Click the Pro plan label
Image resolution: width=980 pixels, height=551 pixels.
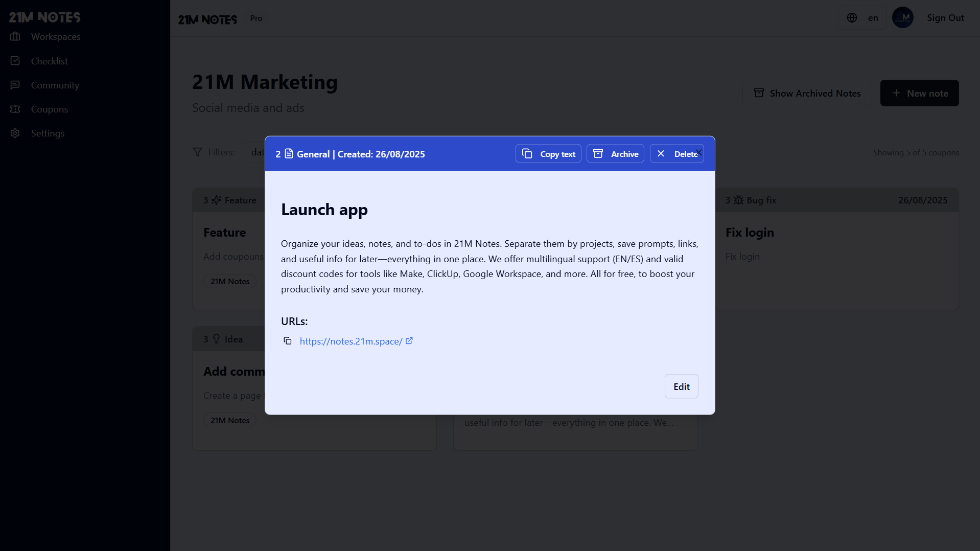point(256,18)
